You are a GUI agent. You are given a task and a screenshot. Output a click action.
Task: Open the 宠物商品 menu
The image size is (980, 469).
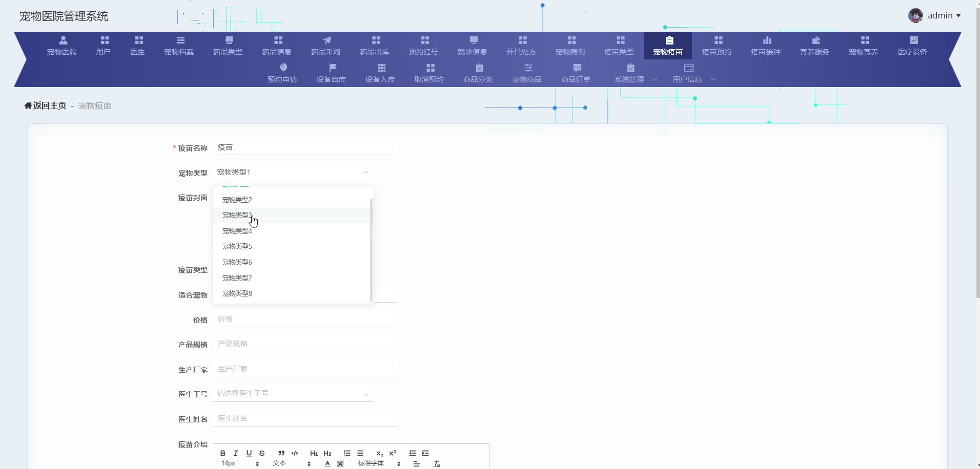click(x=527, y=73)
